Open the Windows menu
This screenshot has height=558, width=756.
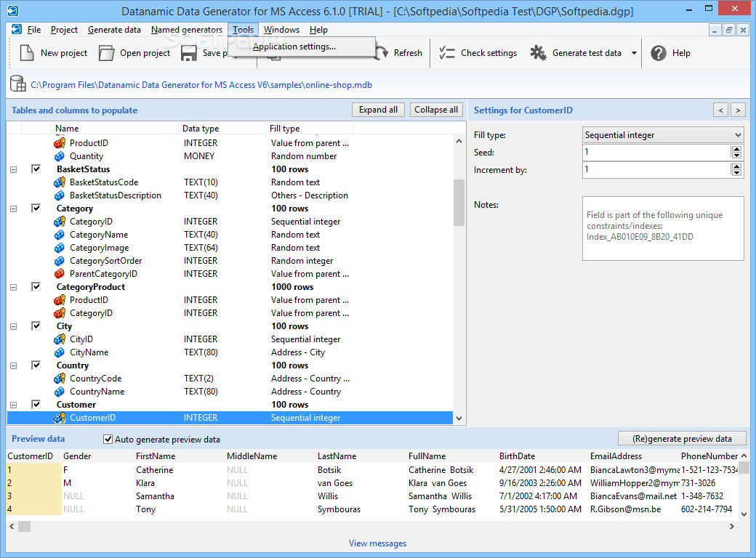(281, 30)
